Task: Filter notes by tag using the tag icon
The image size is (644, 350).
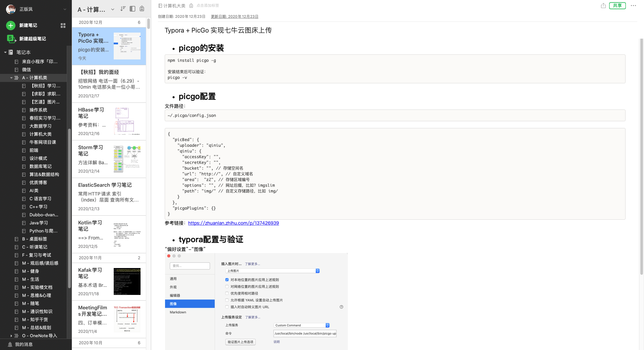Action: (142, 9)
